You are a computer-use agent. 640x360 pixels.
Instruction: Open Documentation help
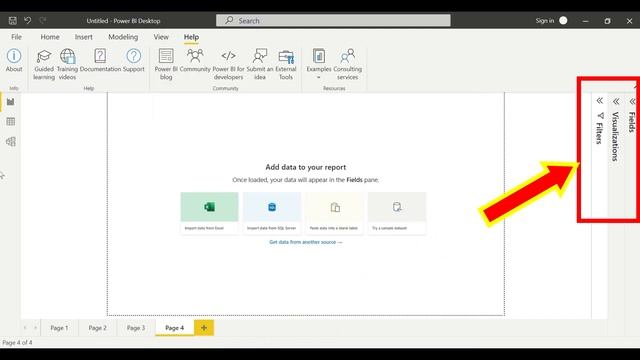(100, 60)
